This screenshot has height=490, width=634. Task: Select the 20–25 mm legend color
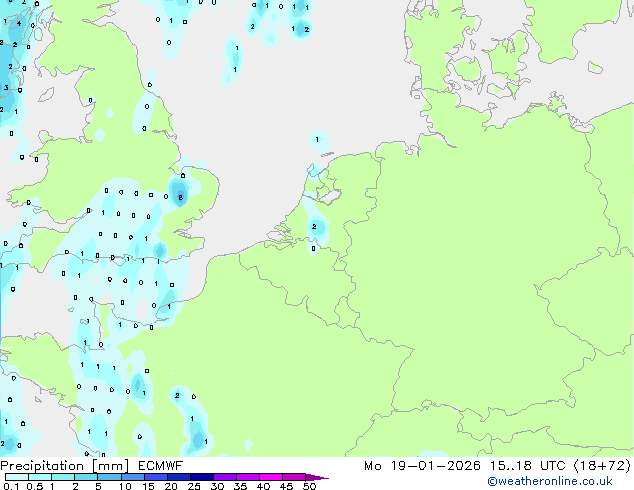(x=178, y=477)
